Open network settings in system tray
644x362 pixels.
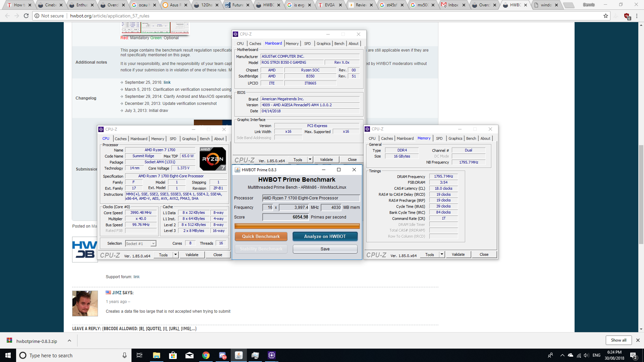[579, 355]
